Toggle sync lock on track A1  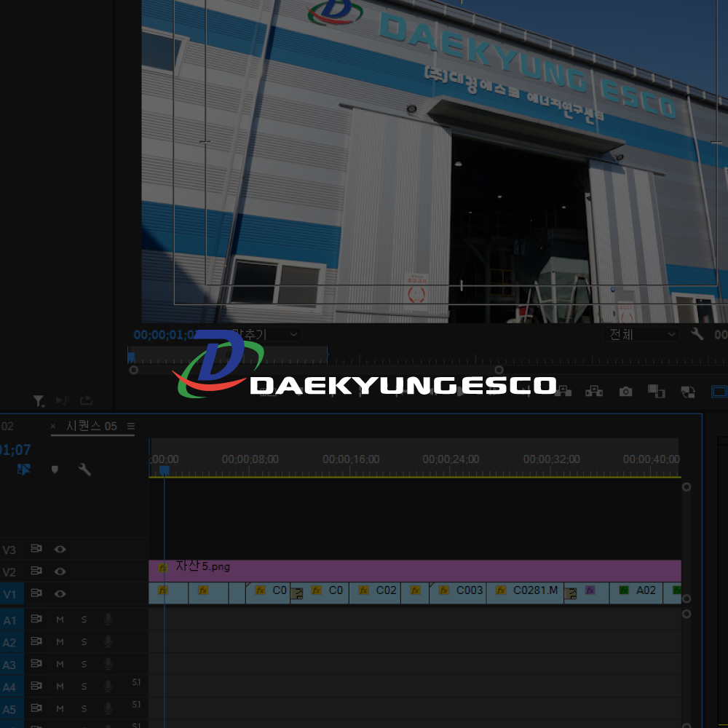click(x=36, y=619)
